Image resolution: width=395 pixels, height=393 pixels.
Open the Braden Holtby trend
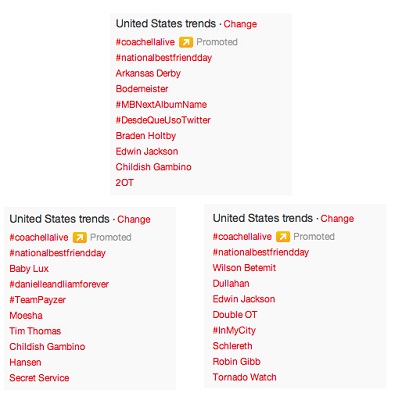(x=146, y=136)
